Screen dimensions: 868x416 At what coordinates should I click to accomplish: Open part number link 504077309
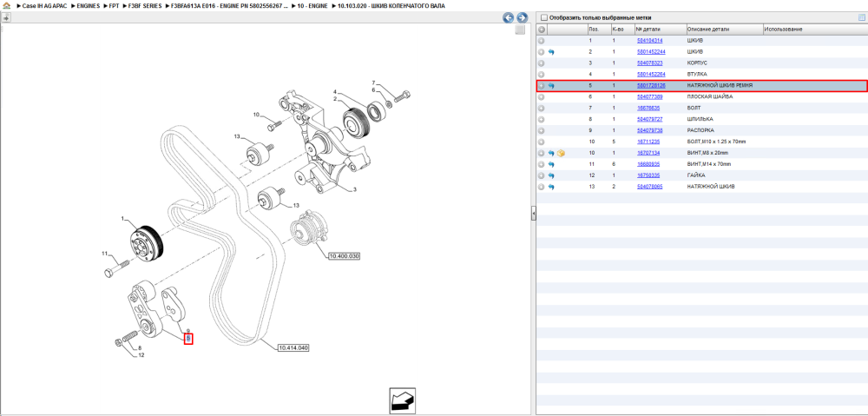tap(650, 97)
